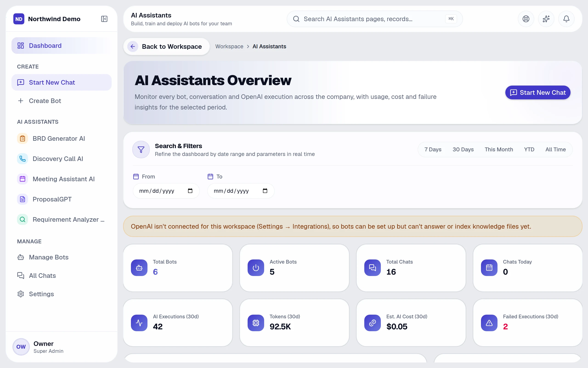The image size is (588, 368).
Task: Open All Chats in the sidebar
Action: click(x=62, y=276)
